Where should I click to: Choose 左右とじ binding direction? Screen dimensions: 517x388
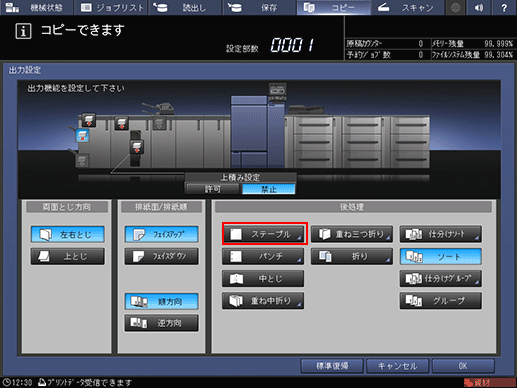[68, 234]
